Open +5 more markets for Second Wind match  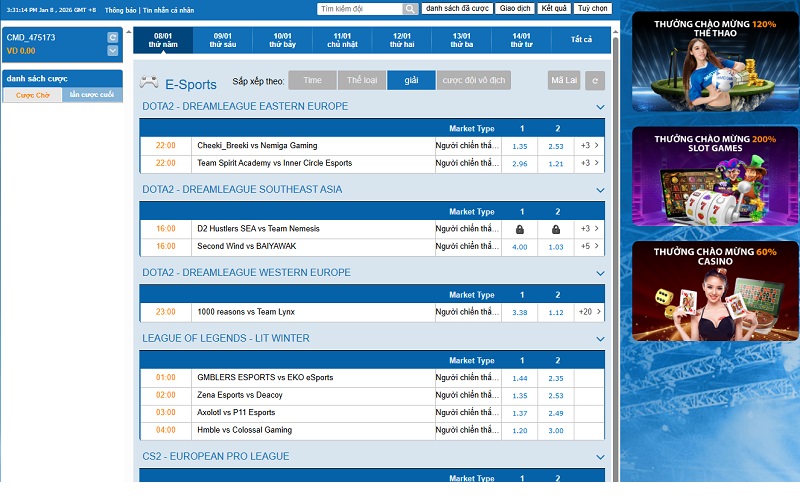(x=590, y=246)
